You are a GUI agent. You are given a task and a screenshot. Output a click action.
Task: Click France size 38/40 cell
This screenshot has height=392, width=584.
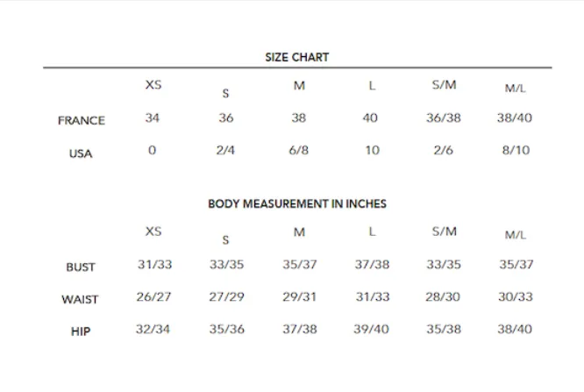[515, 118]
